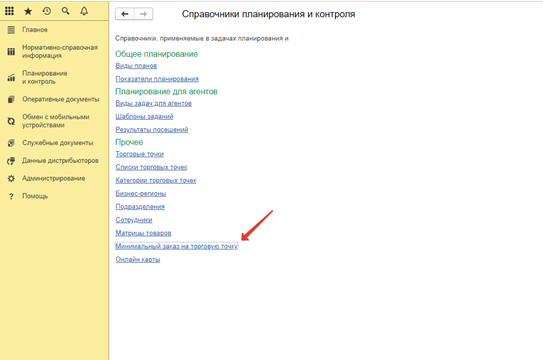Image resolution: width=543 pixels, height=360 pixels.
Task: Open Оперативные документы section
Action: point(61,99)
